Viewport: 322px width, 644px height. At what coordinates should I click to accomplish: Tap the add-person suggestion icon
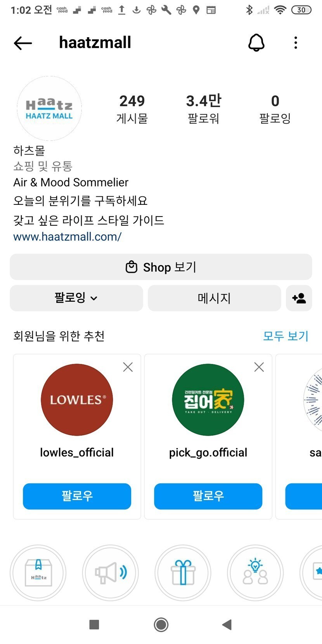click(299, 298)
